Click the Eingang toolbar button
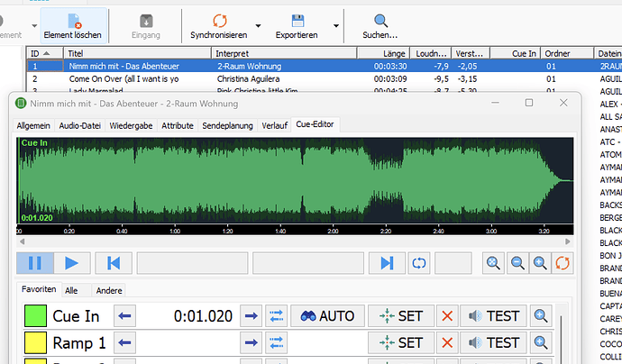This screenshot has height=364, width=622. pos(146,26)
